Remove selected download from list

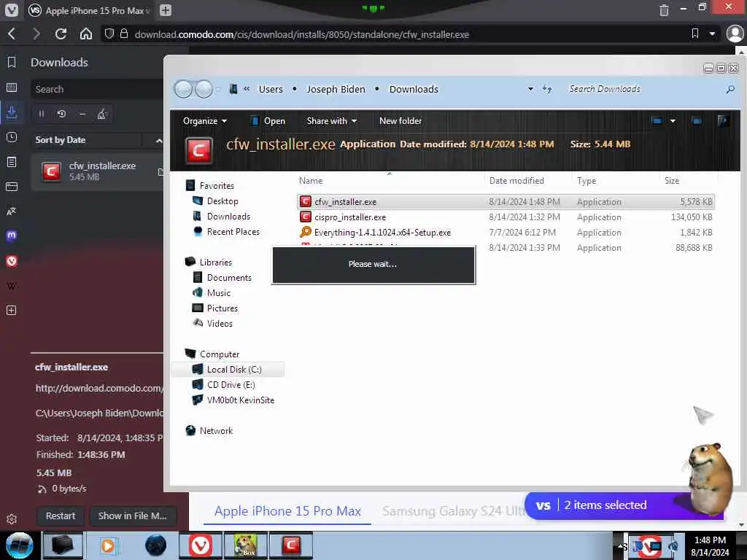(82, 114)
